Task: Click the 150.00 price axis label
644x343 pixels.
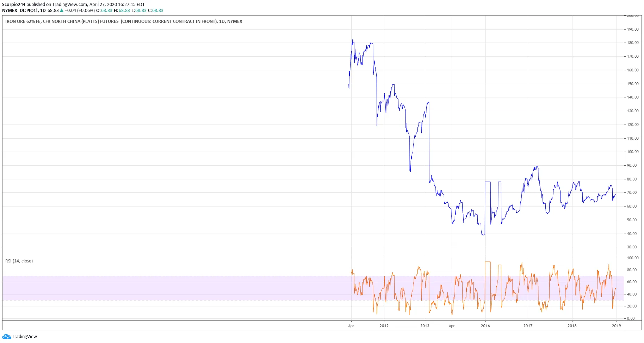Action: (x=633, y=84)
